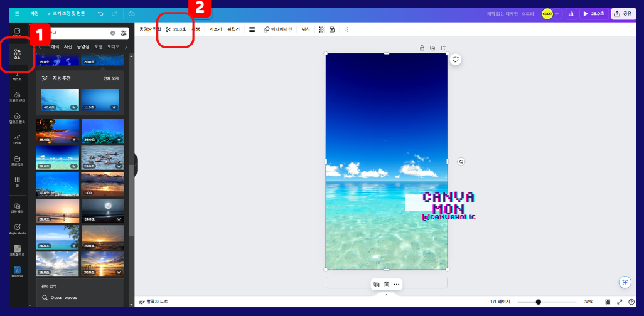This screenshot has width=644, height=316.
Task: Open the 프로젝트 projects sidebar item
Action: (x=17, y=161)
